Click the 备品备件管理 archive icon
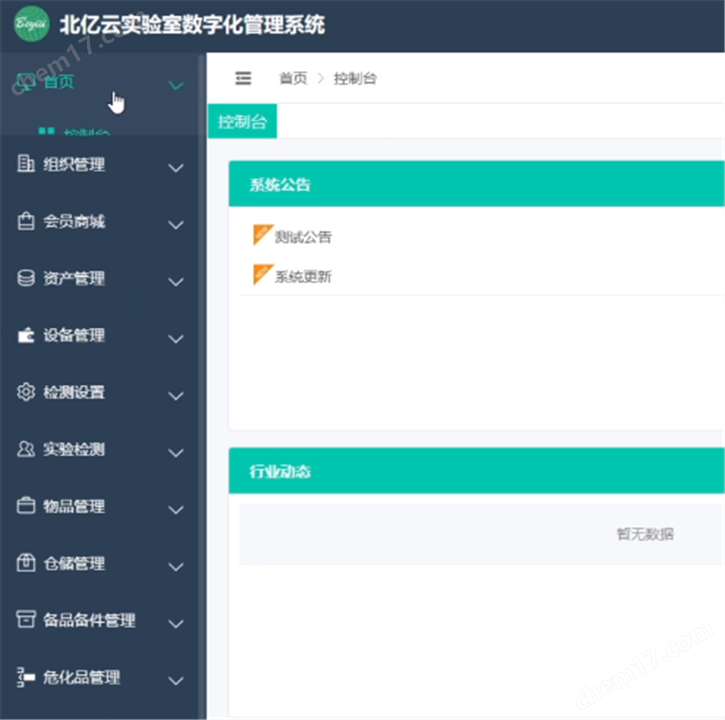 click(x=26, y=619)
